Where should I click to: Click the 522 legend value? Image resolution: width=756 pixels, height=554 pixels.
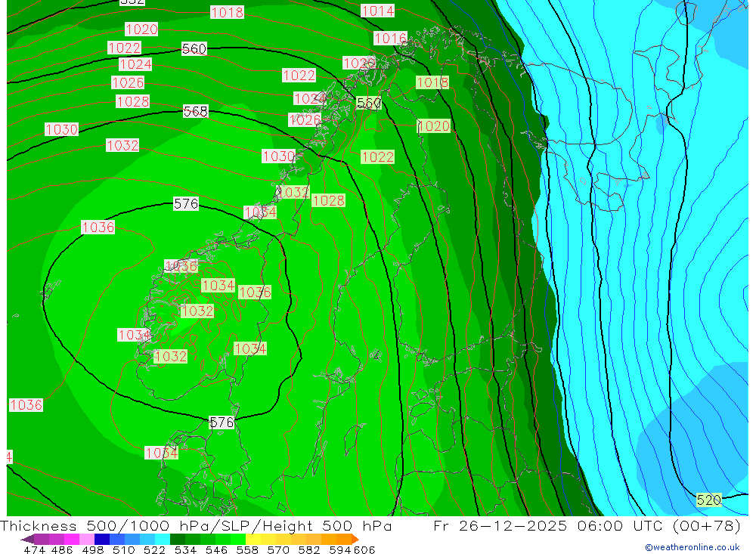coord(154,549)
